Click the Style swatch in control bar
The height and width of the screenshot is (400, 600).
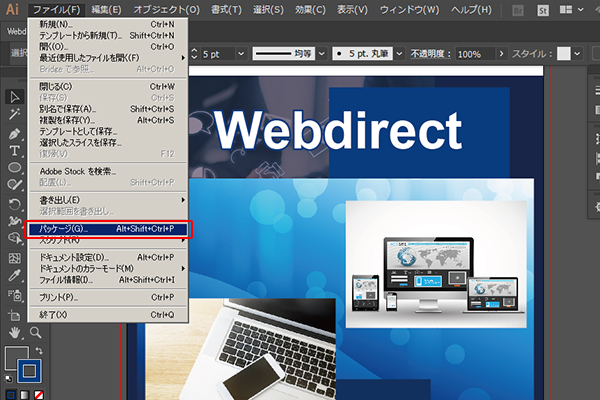tap(563, 54)
